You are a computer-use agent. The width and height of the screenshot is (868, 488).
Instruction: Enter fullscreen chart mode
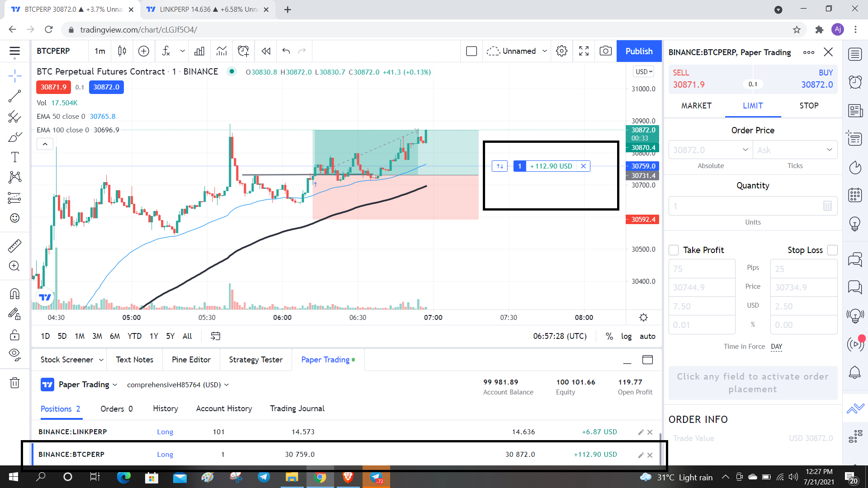click(x=584, y=51)
